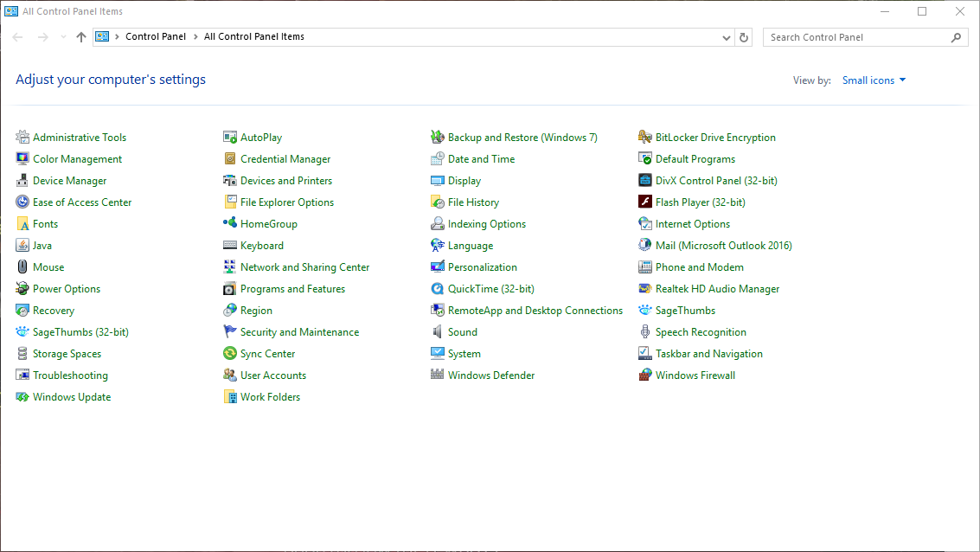Image resolution: width=980 pixels, height=552 pixels.
Task: Click the Backup and Restore icon
Action: [x=438, y=137]
